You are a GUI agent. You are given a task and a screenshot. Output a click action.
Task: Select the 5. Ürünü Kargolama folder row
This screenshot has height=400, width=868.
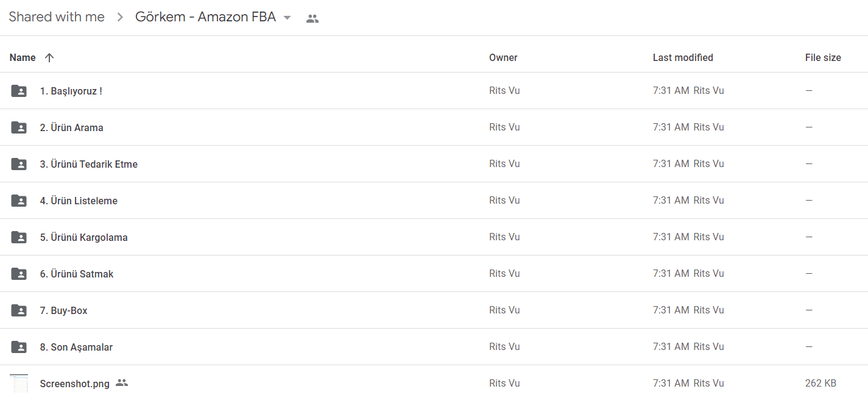[434, 237]
